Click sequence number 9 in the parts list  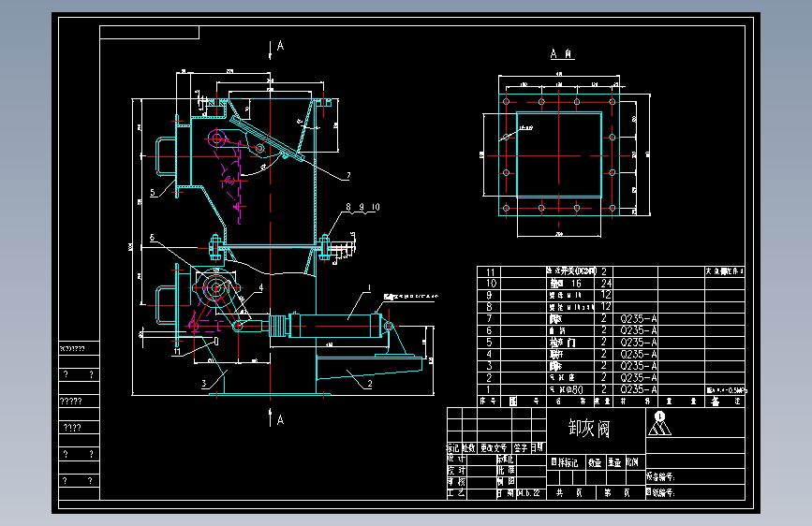click(489, 295)
